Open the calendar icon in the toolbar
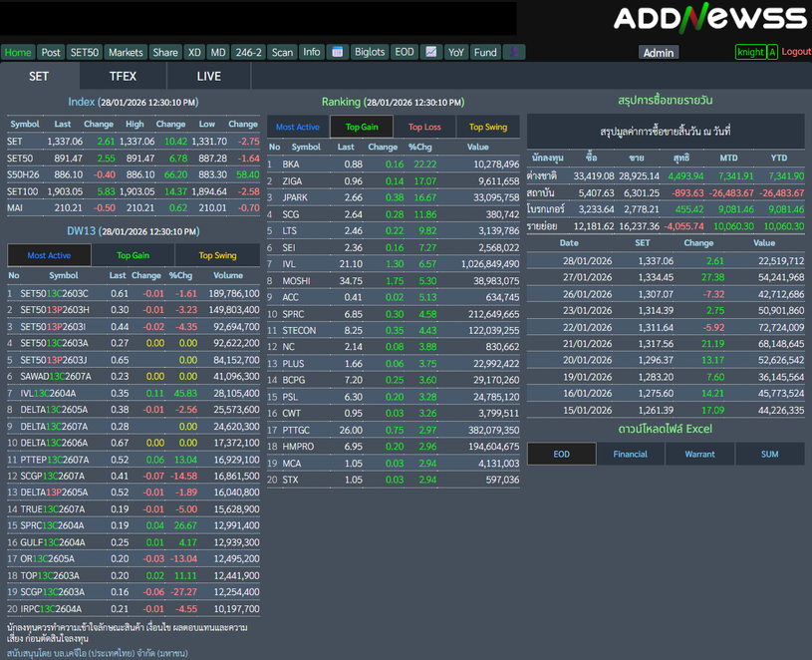This screenshot has width=812, height=660. 337,52
